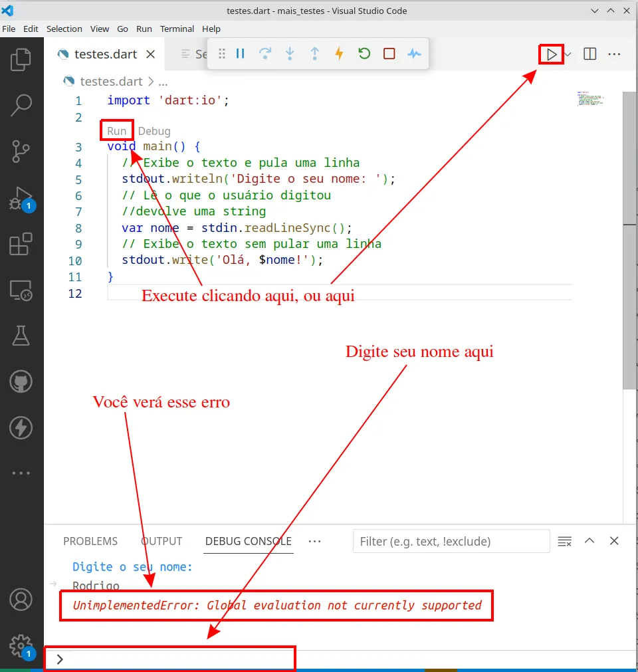The height and width of the screenshot is (672, 638).
Task: Open Dart DevTools from debug toolbar
Action: (414, 54)
